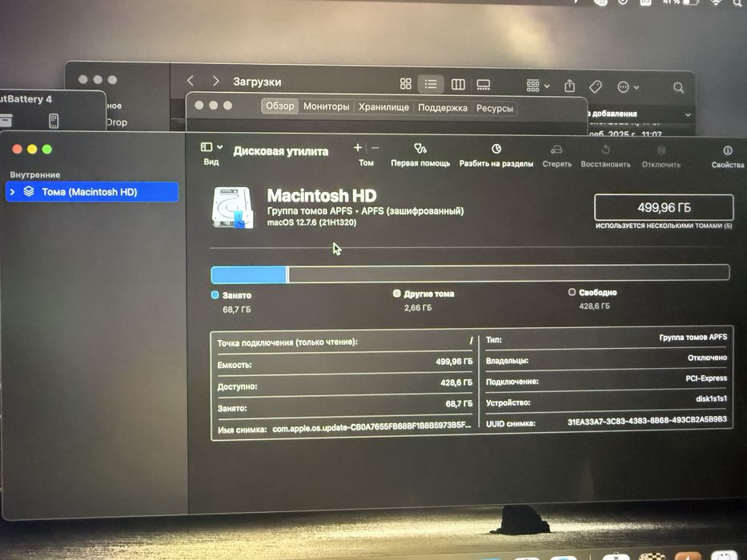Click the Владельцы Отключено value

tap(708, 358)
